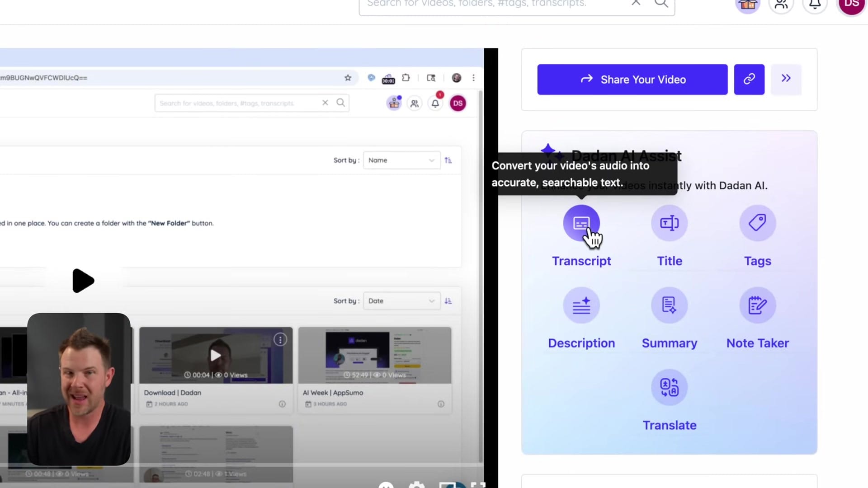
Task: Click the recorded browser URL bar
Action: pos(179,78)
